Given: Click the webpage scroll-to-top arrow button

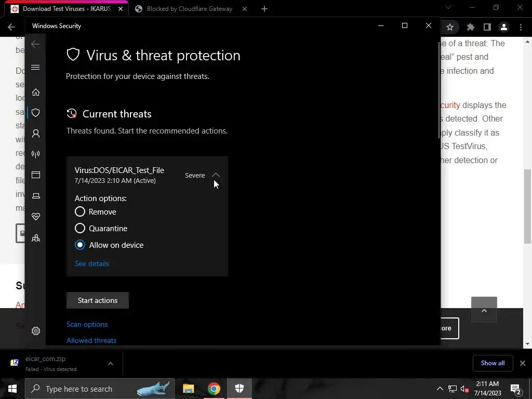Looking at the screenshot, I should pyautogui.click(x=484, y=310).
